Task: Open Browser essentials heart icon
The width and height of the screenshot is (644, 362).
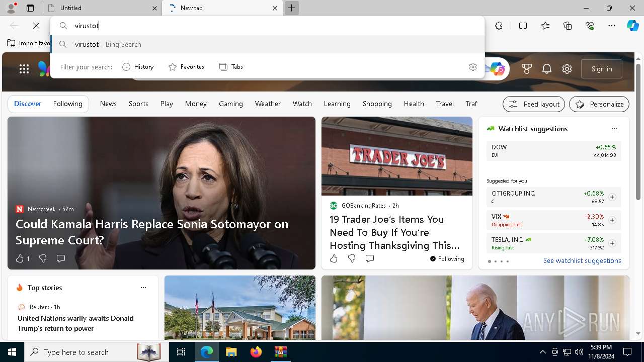Action: 590,26
